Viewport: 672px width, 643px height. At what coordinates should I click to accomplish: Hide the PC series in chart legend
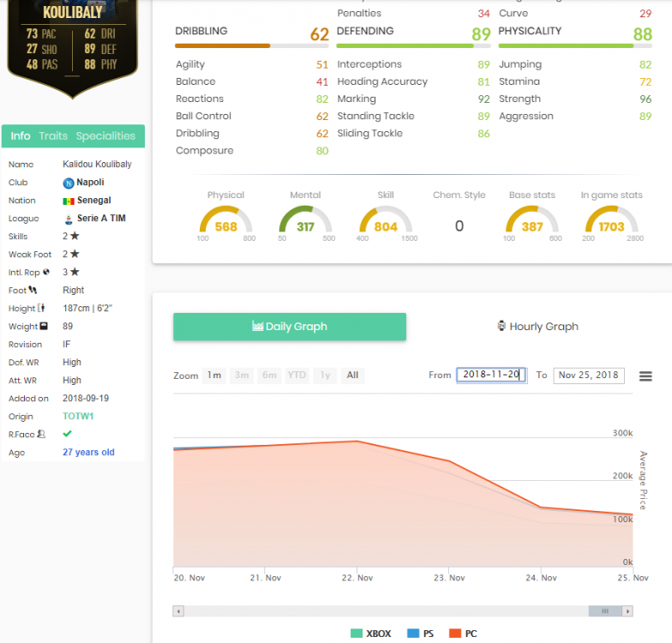(x=464, y=634)
